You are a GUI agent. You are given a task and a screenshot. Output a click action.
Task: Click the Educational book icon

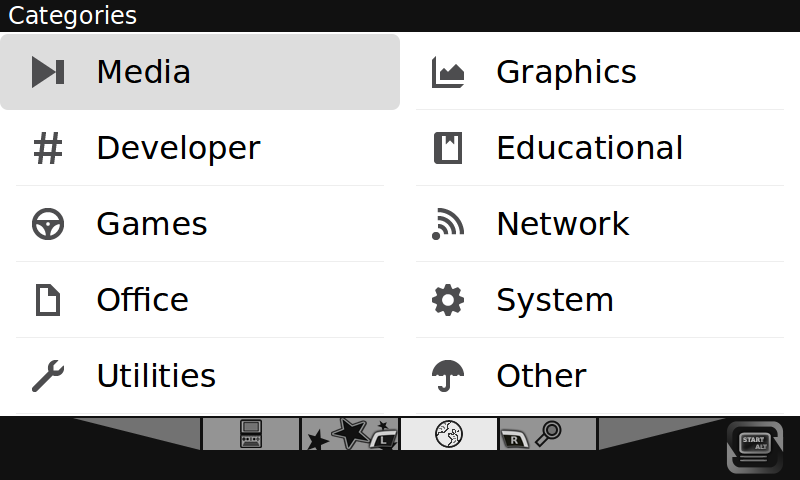pos(448,148)
